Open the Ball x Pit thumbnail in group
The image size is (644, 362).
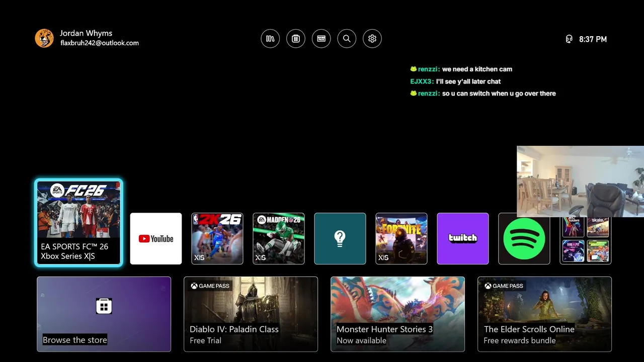tap(573, 250)
